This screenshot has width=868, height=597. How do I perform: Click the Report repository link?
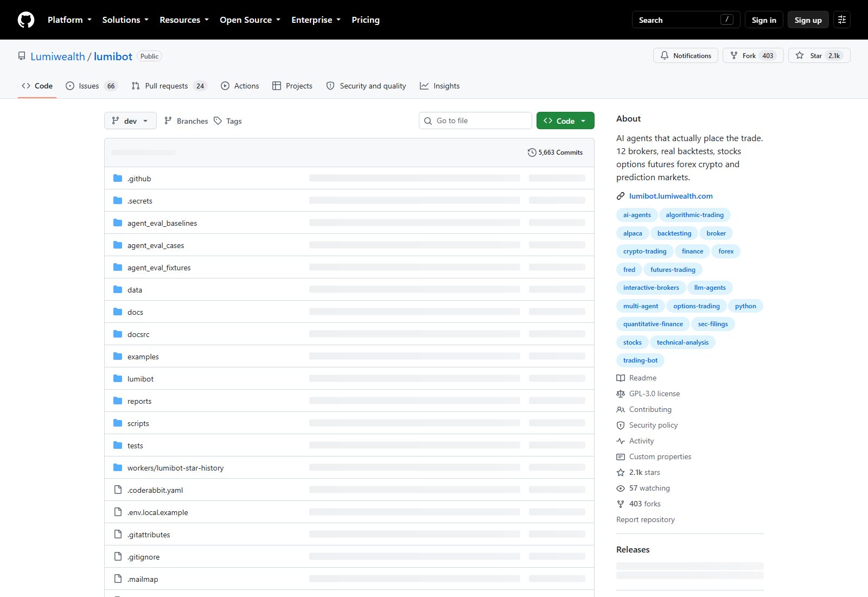click(646, 519)
